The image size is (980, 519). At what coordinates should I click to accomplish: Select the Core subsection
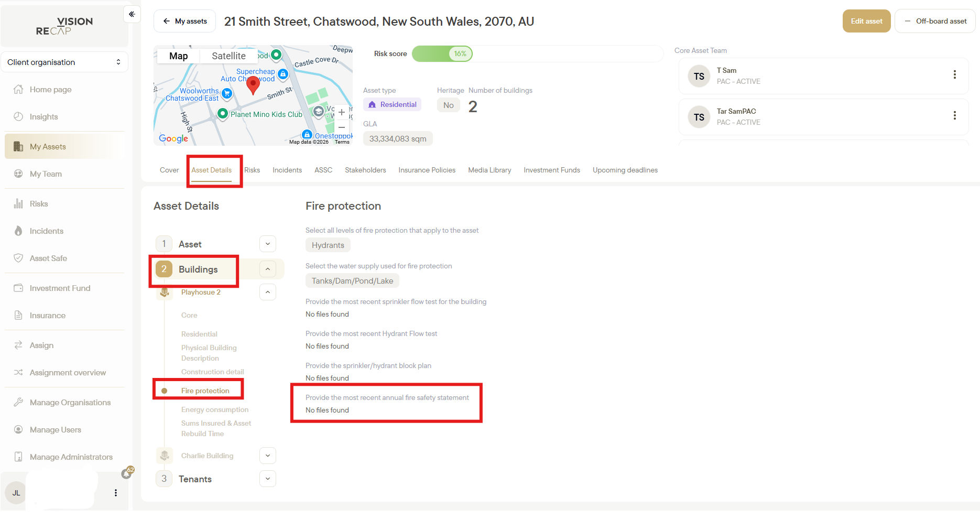189,315
